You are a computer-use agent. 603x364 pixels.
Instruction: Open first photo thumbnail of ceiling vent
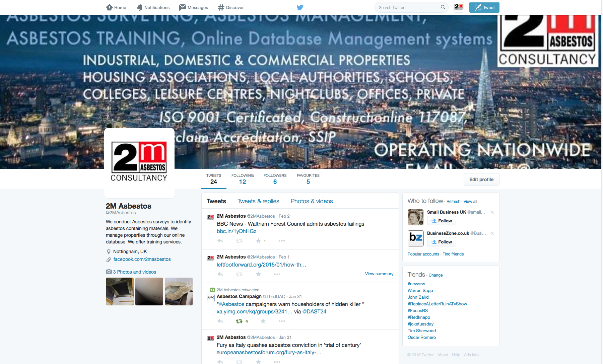pos(120,291)
